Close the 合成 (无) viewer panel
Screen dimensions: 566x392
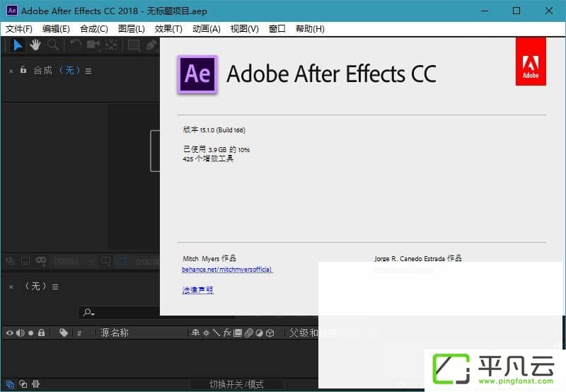click(11, 71)
